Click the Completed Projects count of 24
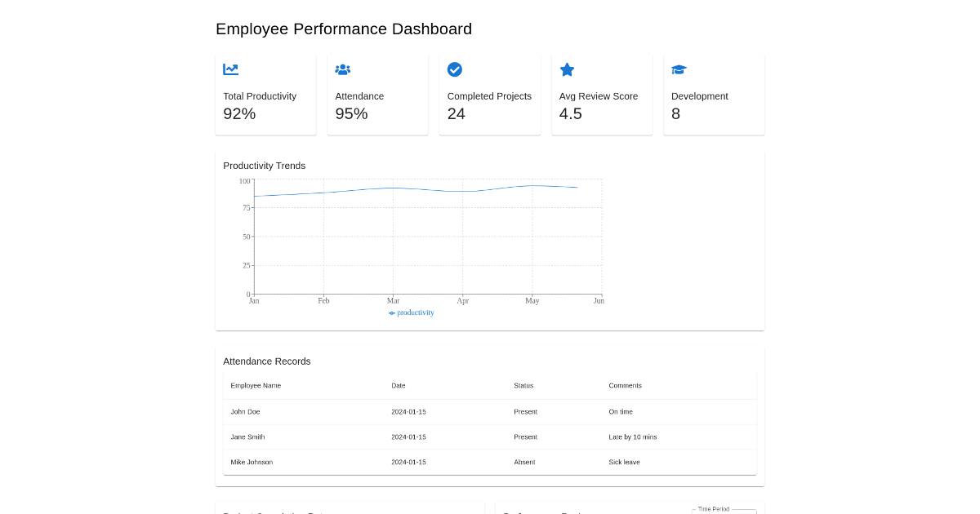Screen dimensions: 980x514 pyautogui.click(x=455, y=113)
